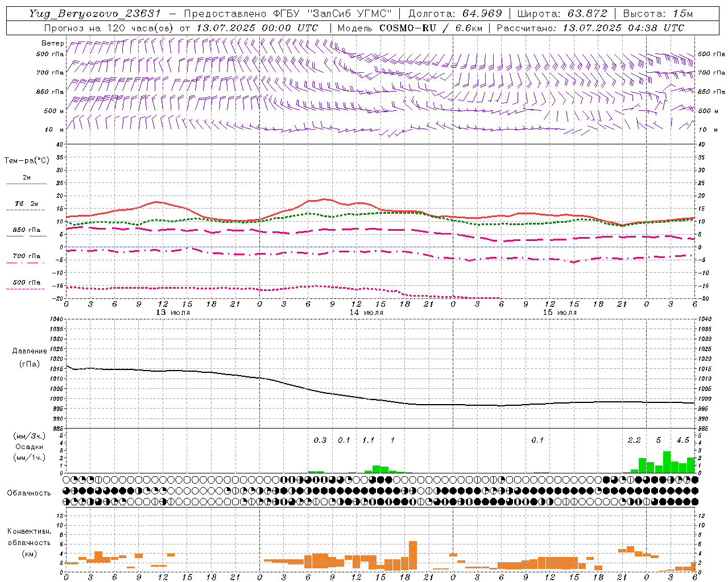Click the longitude value Долгота: 64.969
The height and width of the screenshot is (582, 728).
[456, 14]
